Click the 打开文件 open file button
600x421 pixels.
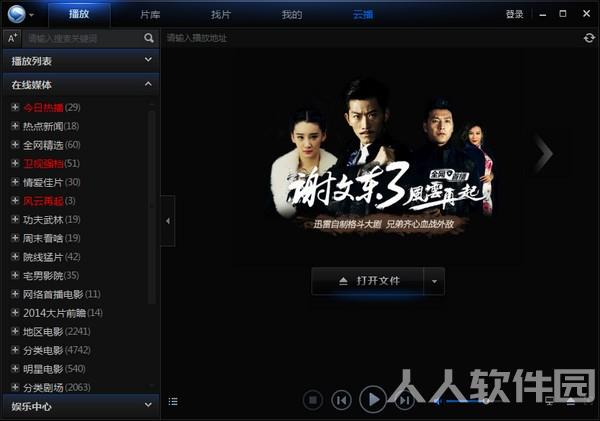[368, 281]
